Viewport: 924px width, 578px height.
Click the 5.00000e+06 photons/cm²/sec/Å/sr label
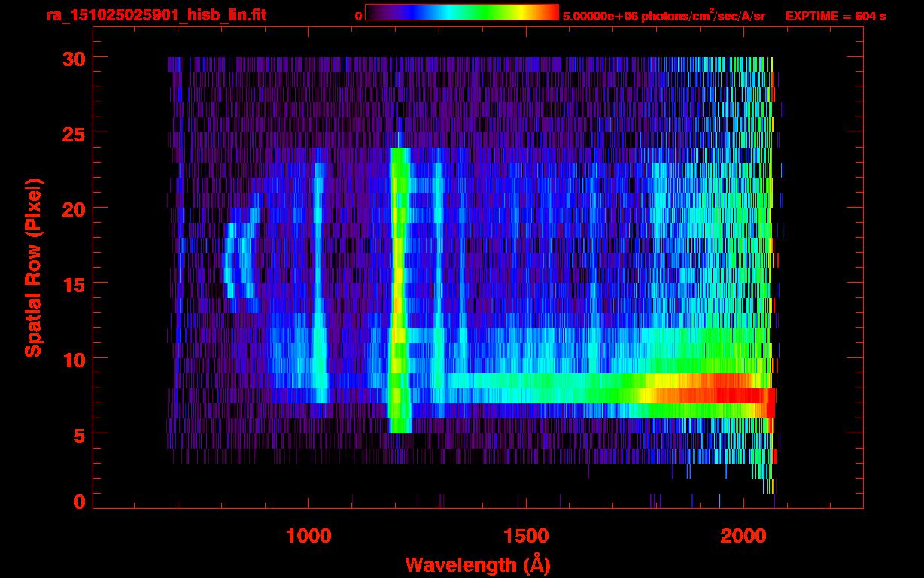pyautogui.click(x=664, y=16)
